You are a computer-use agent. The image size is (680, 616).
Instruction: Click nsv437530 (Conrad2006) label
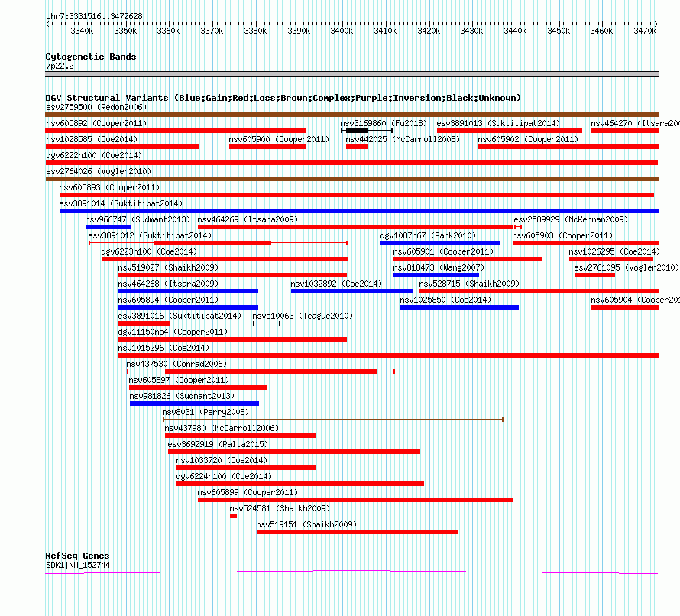(x=176, y=364)
